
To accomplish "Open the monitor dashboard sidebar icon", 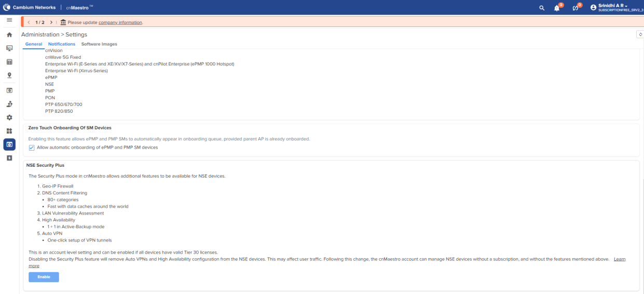I will pyautogui.click(x=9, y=48).
